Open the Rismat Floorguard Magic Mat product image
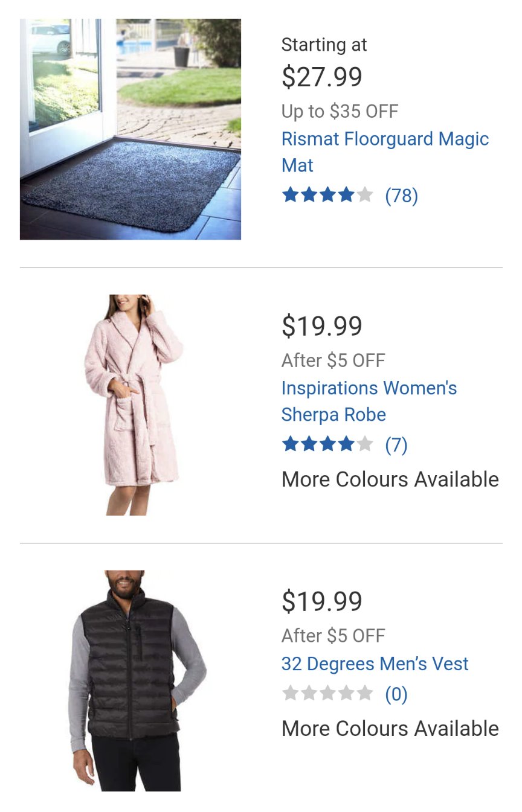Screen dimensions: 522x812 point(130,129)
